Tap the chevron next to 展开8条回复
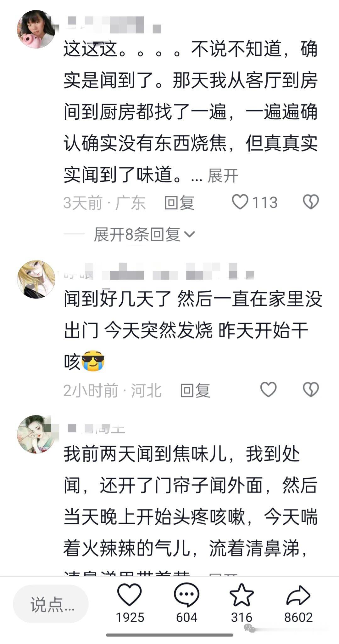This screenshot has height=644, width=339. [189, 235]
